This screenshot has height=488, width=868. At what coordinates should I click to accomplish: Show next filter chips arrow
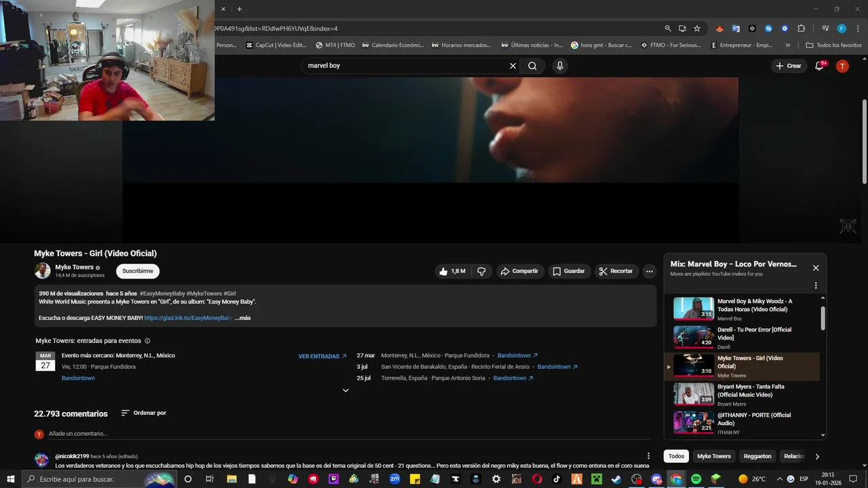pos(817,457)
